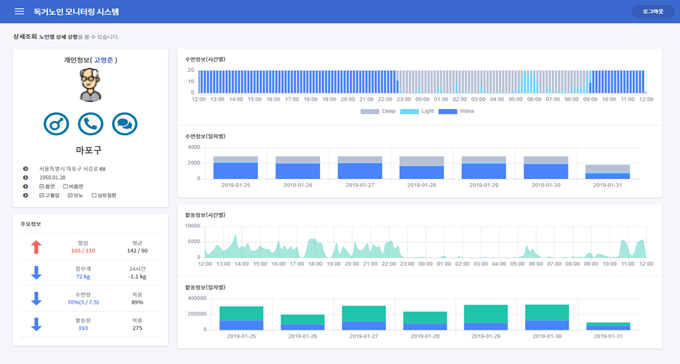
Task: Click the arrow bullet beside birthdate 1950.01.28
Action: point(26,177)
